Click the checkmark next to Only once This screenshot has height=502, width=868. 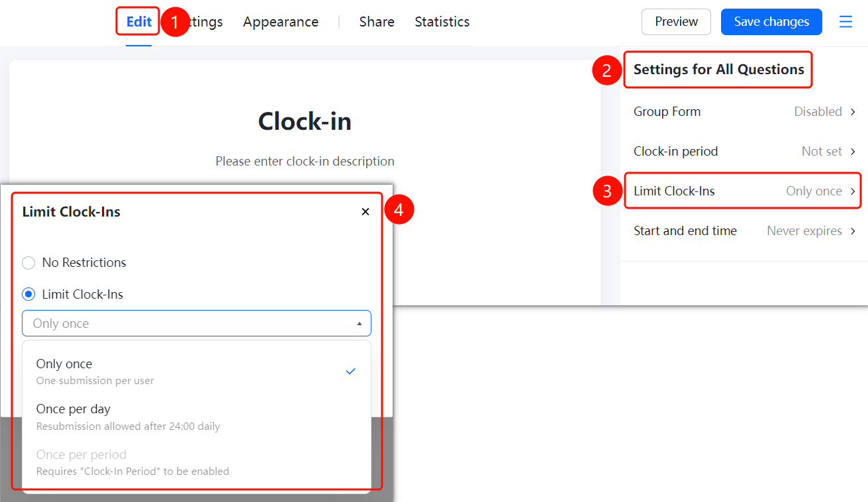pyautogui.click(x=351, y=372)
